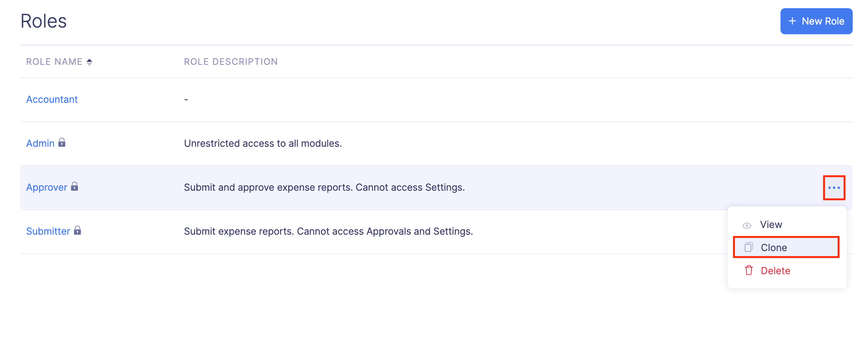Viewport: 868px width, 358px height.
Task: Click the Role Description column header
Action: point(231,62)
